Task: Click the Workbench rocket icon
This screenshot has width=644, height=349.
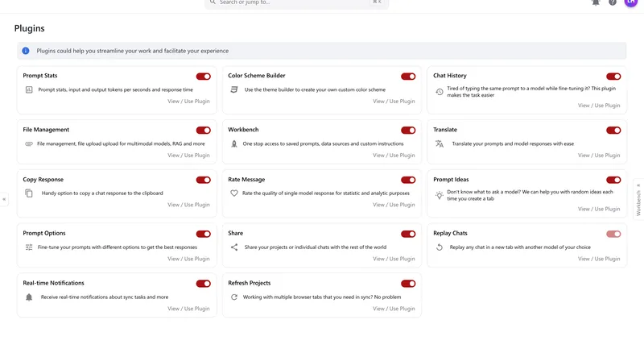Action: [234, 144]
